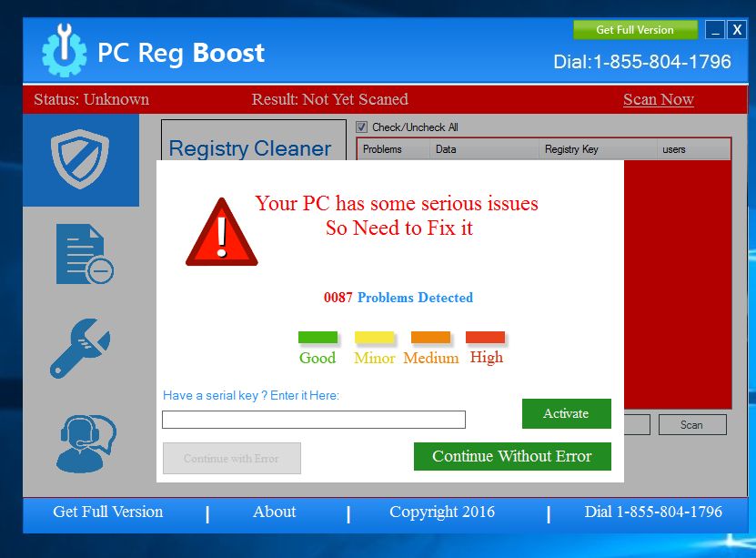Viewport: 756px width, 558px height.
Task: Click the Copyright 2016 footer text
Action: tap(442, 512)
